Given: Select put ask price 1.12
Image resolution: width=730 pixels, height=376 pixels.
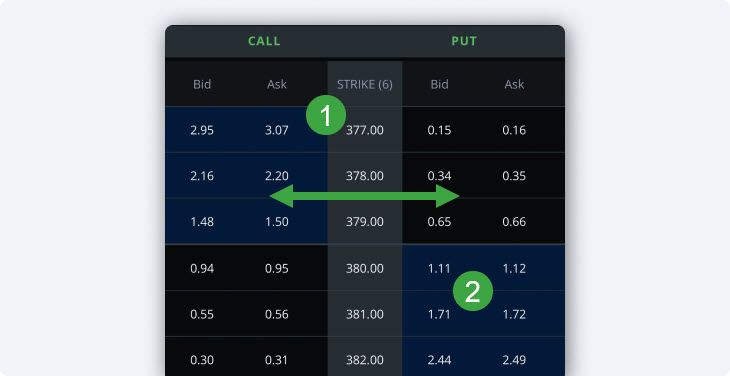Looking at the screenshot, I should [514, 269].
